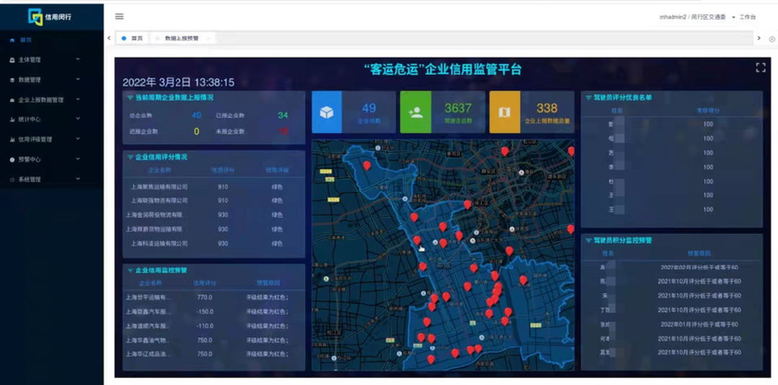
Task: Select the row with score 770.0 in the warning table
Action: (x=213, y=297)
